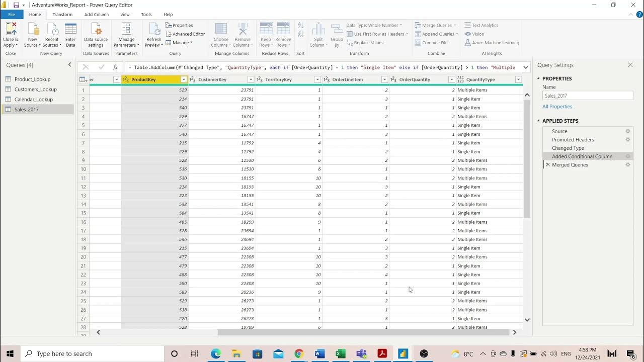The image size is (644, 362).
Task: Open QuantityType column filter dropdown
Action: (518, 79)
